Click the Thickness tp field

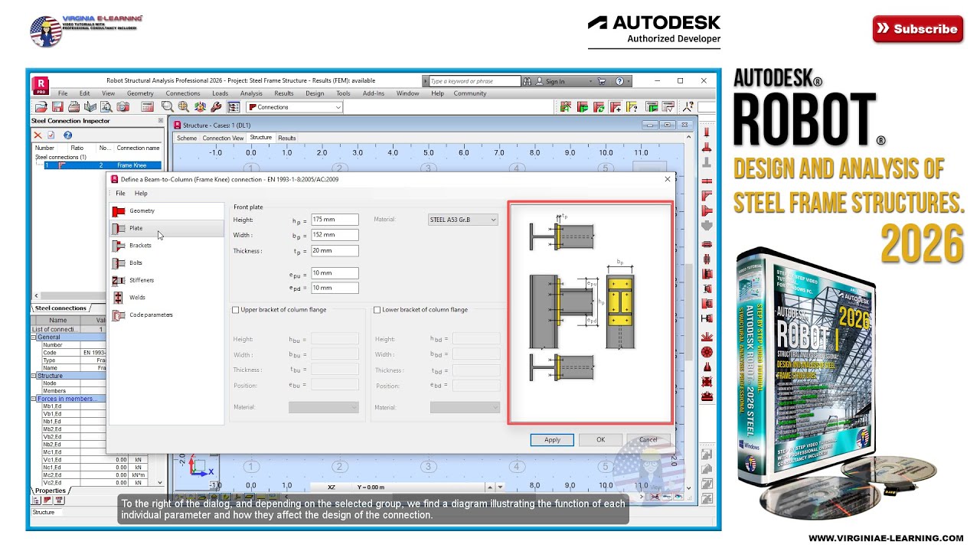point(335,250)
